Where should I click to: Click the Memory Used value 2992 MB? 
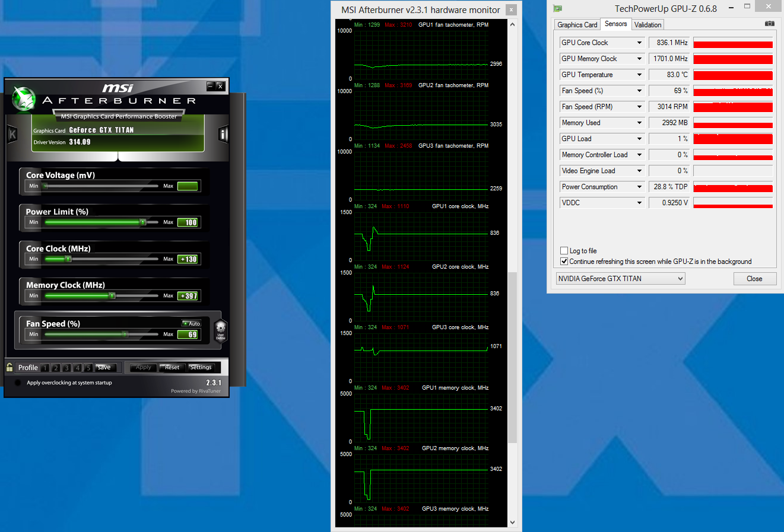click(x=669, y=123)
